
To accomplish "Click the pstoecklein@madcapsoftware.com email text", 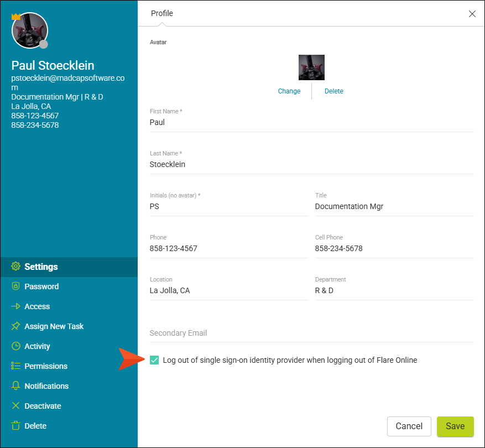I will click(68, 82).
